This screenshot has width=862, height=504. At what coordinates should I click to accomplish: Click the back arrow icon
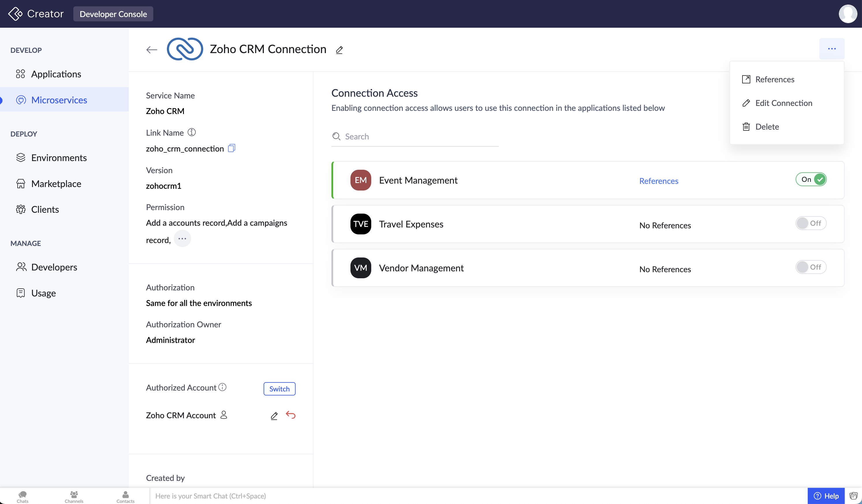tap(152, 50)
